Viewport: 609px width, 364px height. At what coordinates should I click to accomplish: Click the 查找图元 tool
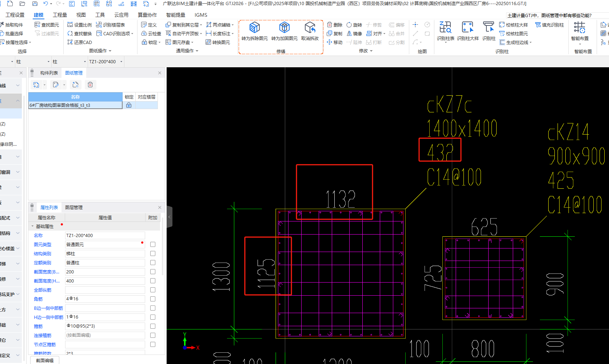click(47, 25)
